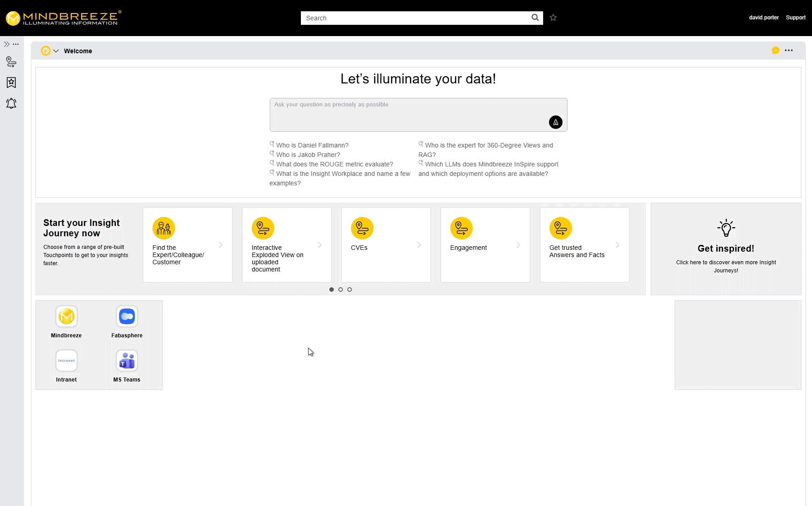Open the three-dot menu in Welcome header
This screenshot has height=506, width=812.
click(x=789, y=51)
